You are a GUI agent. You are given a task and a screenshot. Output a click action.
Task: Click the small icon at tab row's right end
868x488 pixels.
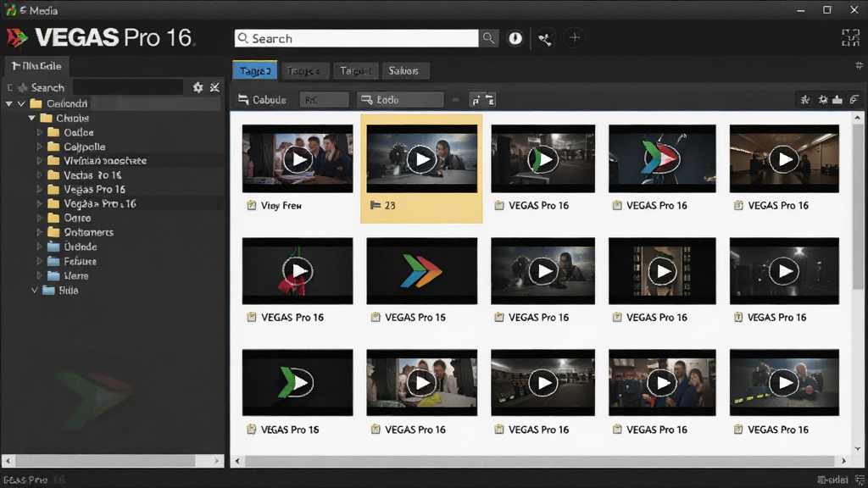(859, 65)
